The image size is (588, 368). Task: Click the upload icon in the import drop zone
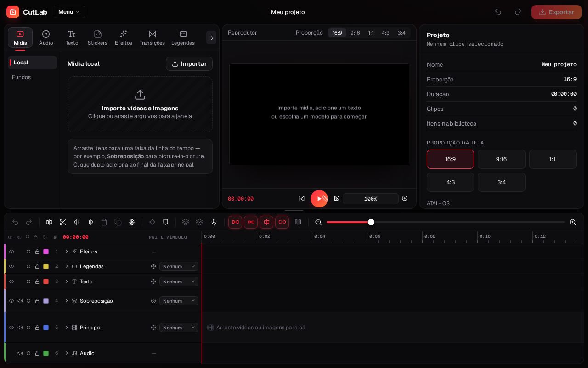(140, 95)
